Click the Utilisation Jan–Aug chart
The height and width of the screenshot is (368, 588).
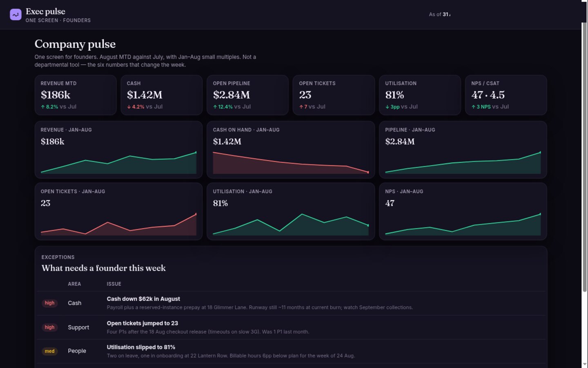[291, 224]
